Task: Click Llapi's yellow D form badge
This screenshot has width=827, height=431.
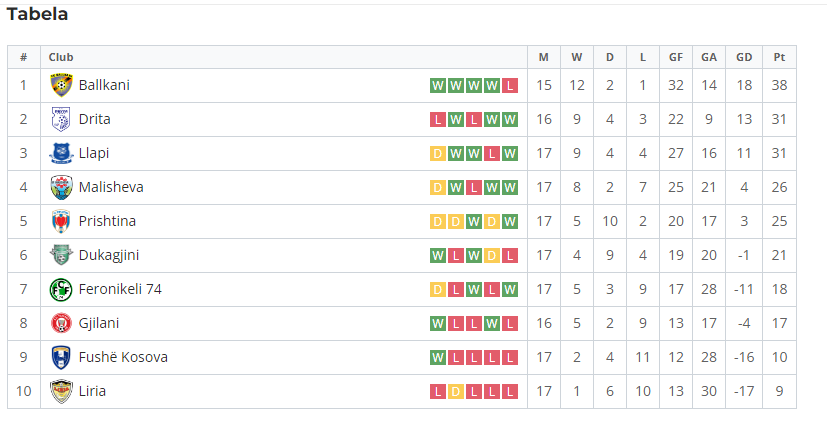Action: pyautogui.click(x=438, y=154)
